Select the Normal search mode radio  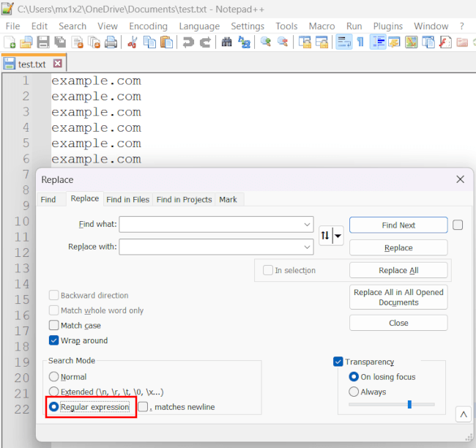point(53,376)
